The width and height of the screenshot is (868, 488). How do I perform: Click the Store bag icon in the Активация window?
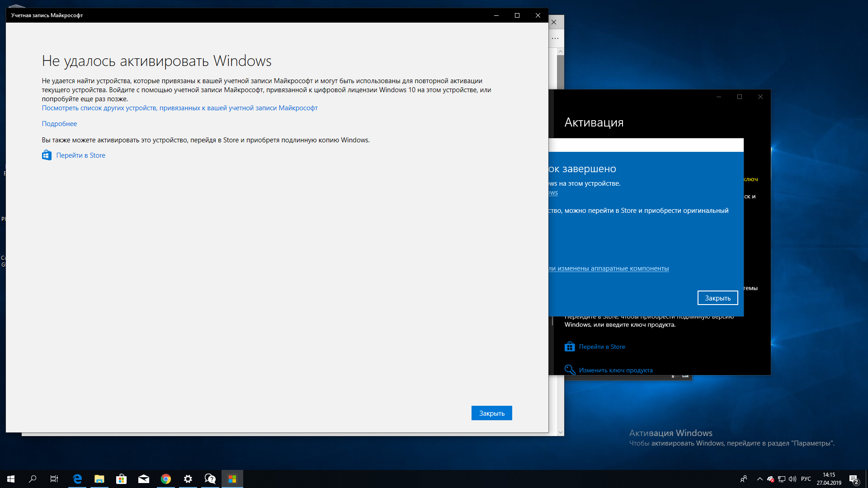tap(570, 347)
